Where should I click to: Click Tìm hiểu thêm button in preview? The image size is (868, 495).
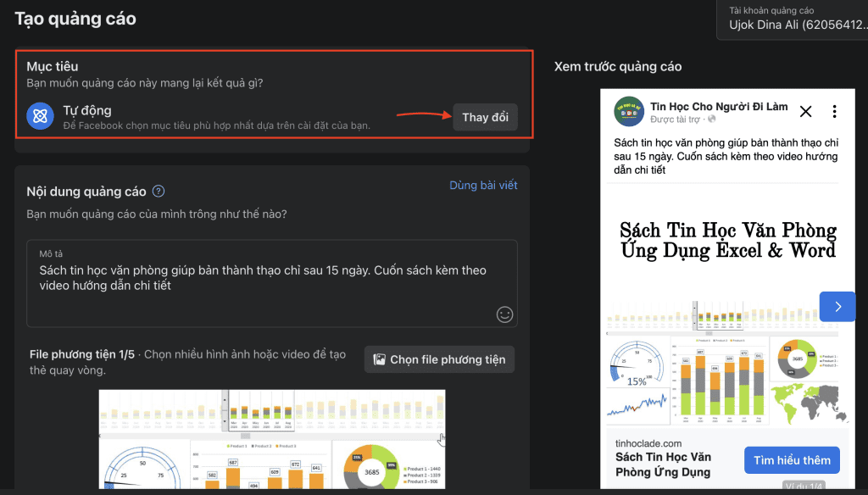[x=792, y=460]
